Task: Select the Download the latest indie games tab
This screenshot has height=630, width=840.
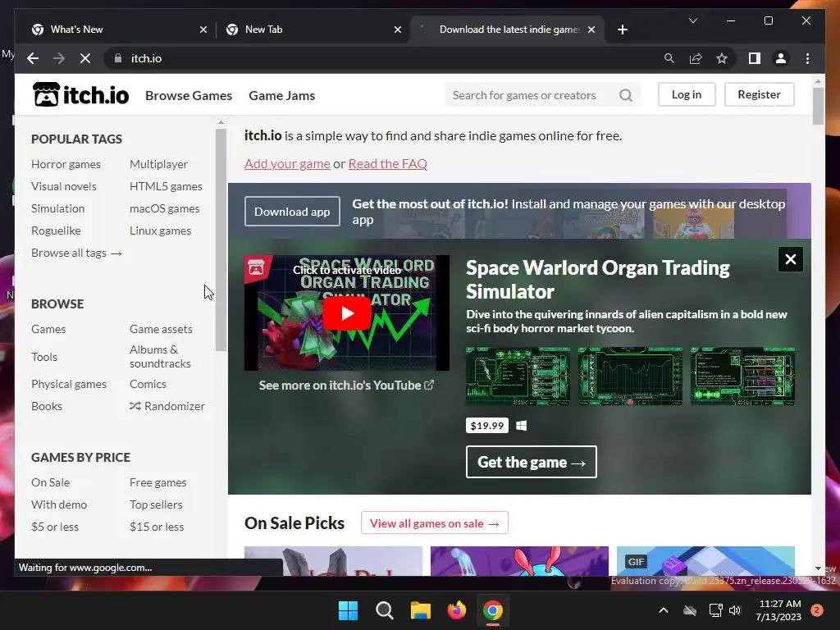Action: (506, 30)
